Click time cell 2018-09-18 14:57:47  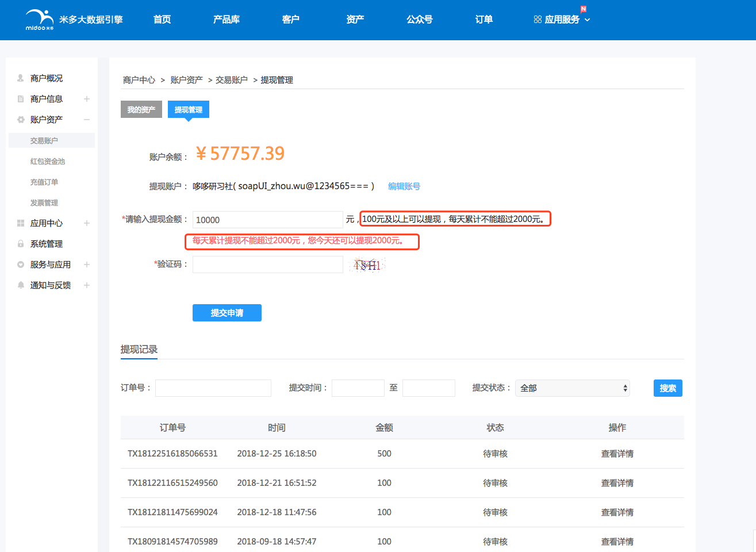point(277,542)
